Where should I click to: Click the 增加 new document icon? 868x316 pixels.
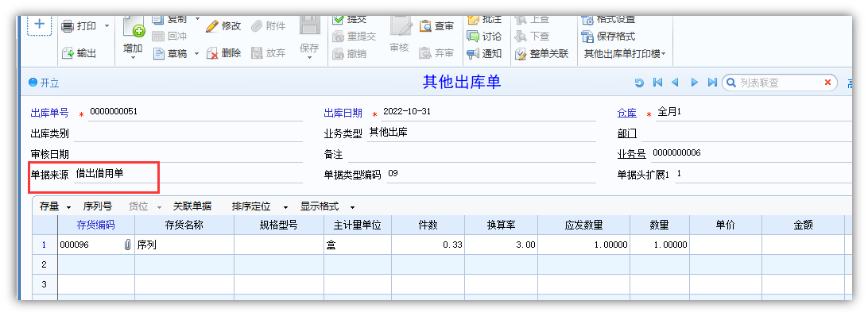tap(133, 28)
